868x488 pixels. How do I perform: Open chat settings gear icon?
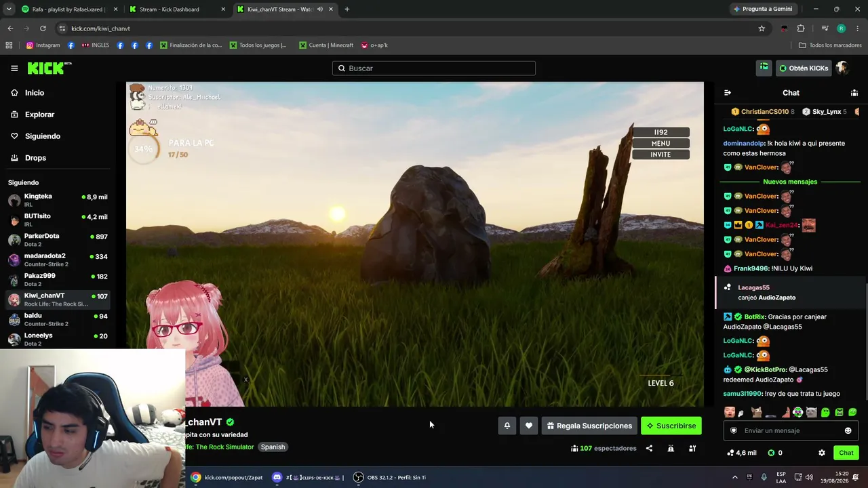[822, 453]
